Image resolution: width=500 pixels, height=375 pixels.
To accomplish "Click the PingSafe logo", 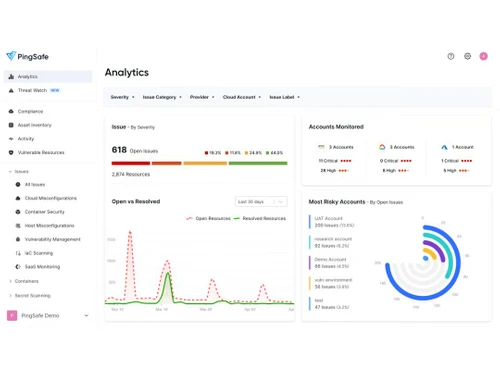I will (27, 56).
